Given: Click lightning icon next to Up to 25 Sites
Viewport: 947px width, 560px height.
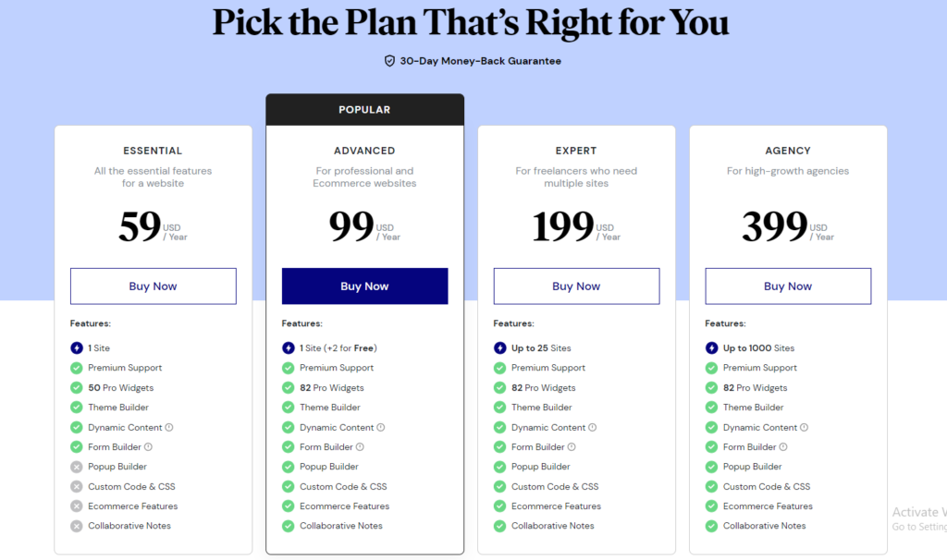Looking at the screenshot, I should 499,348.
